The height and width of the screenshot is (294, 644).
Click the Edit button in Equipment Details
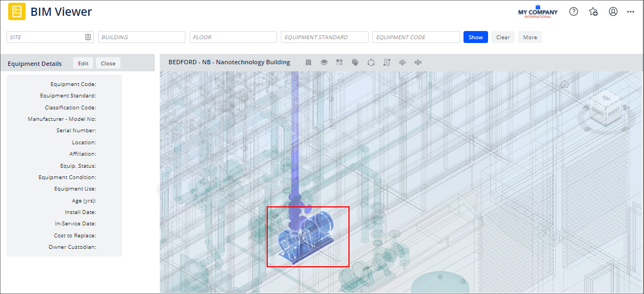pos(83,63)
